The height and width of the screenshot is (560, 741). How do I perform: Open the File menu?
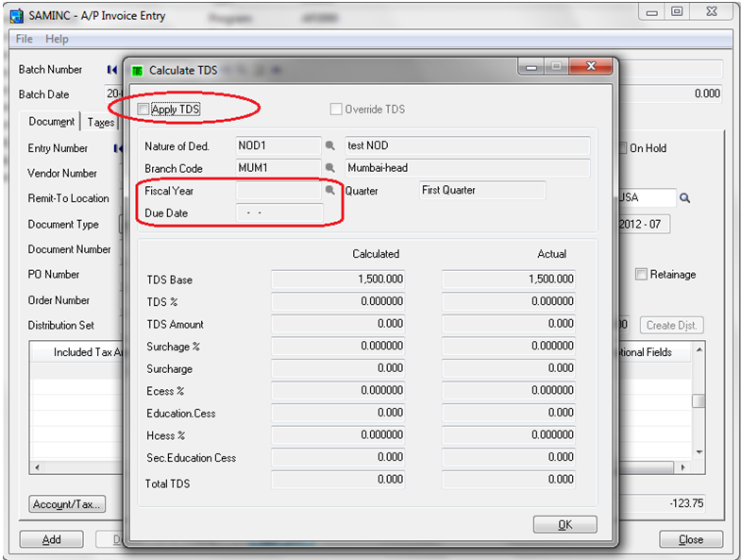point(25,39)
